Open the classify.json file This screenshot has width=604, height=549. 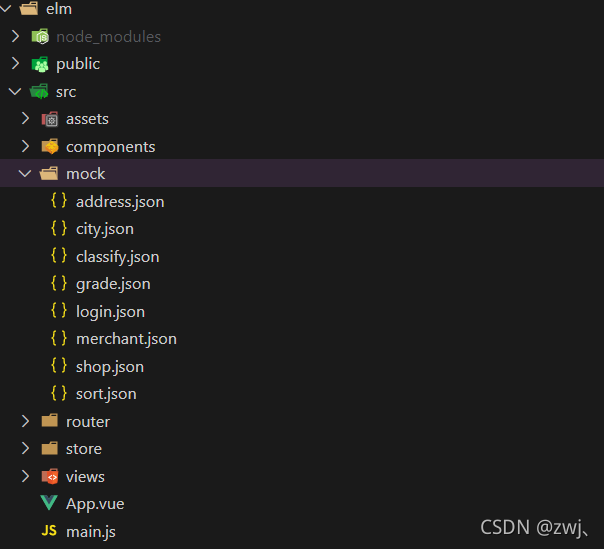(117, 257)
